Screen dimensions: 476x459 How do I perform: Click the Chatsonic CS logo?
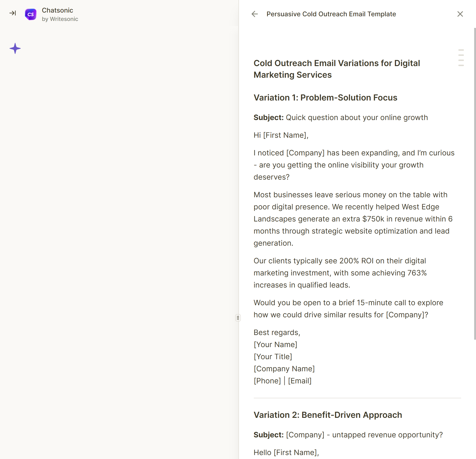pyautogui.click(x=31, y=14)
